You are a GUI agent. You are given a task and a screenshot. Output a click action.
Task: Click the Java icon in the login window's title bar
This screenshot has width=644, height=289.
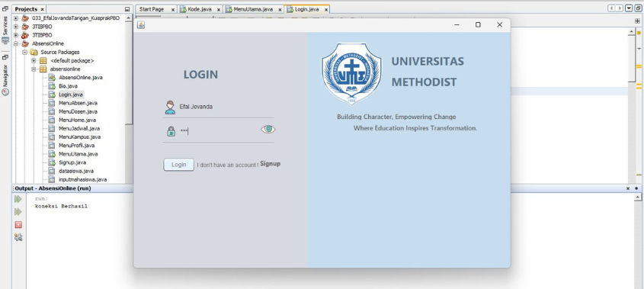click(141, 25)
